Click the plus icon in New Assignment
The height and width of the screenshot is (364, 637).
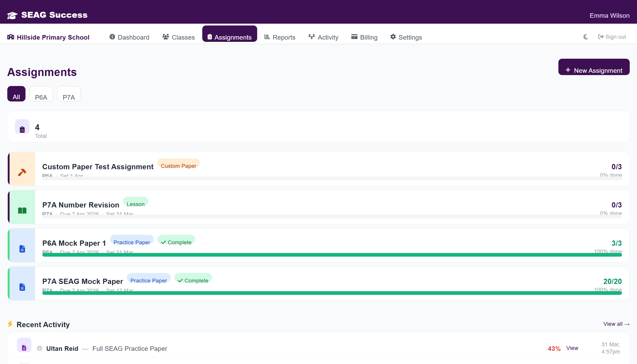[568, 70]
